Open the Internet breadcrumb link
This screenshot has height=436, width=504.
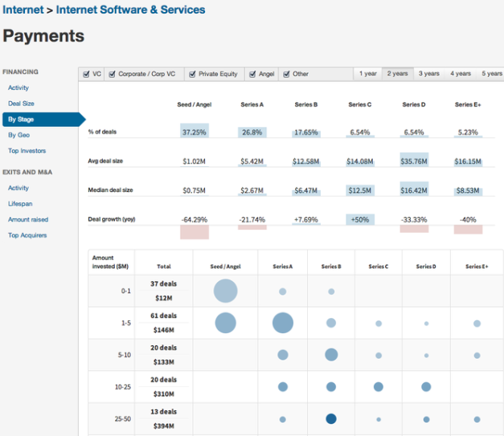coord(23,10)
